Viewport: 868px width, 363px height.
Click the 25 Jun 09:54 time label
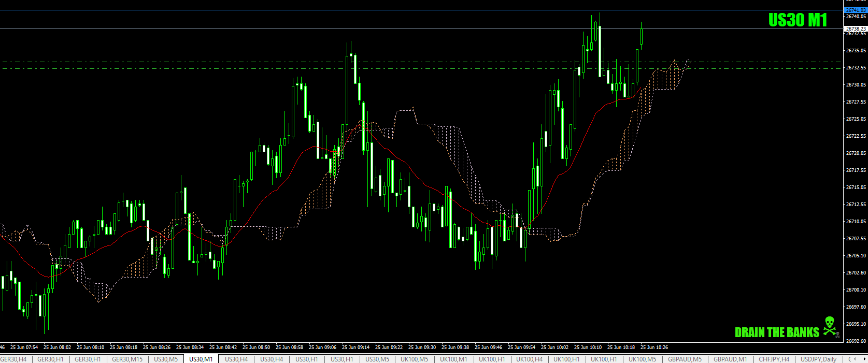click(x=521, y=347)
